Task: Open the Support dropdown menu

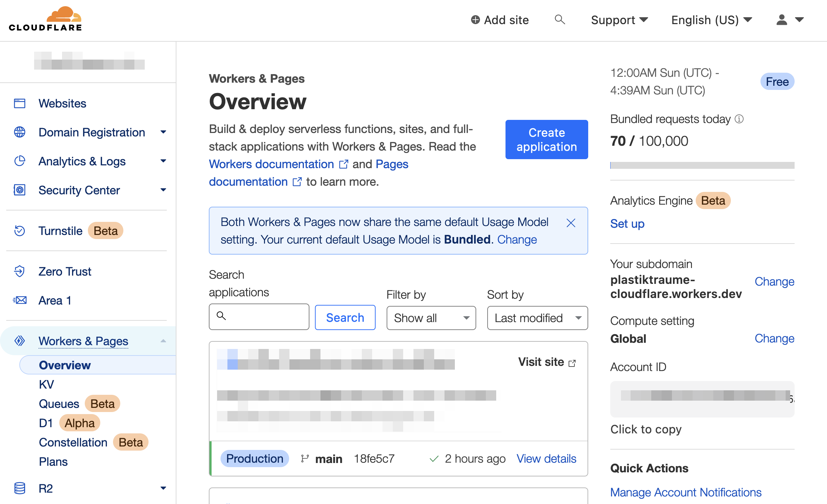Action: click(619, 20)
